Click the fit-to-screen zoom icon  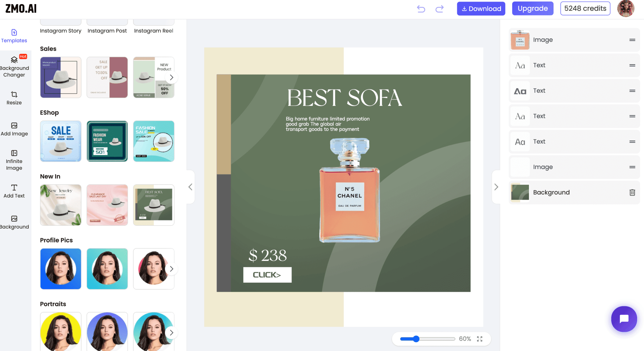click(x=480, y=339)
